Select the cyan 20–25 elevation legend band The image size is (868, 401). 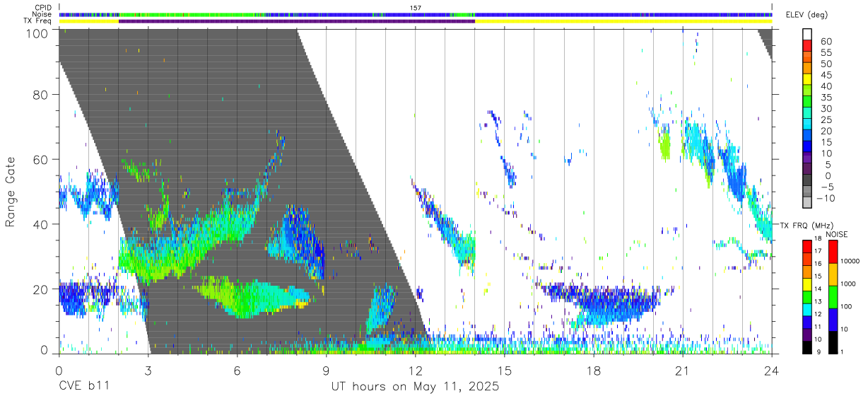coord(807,125)
